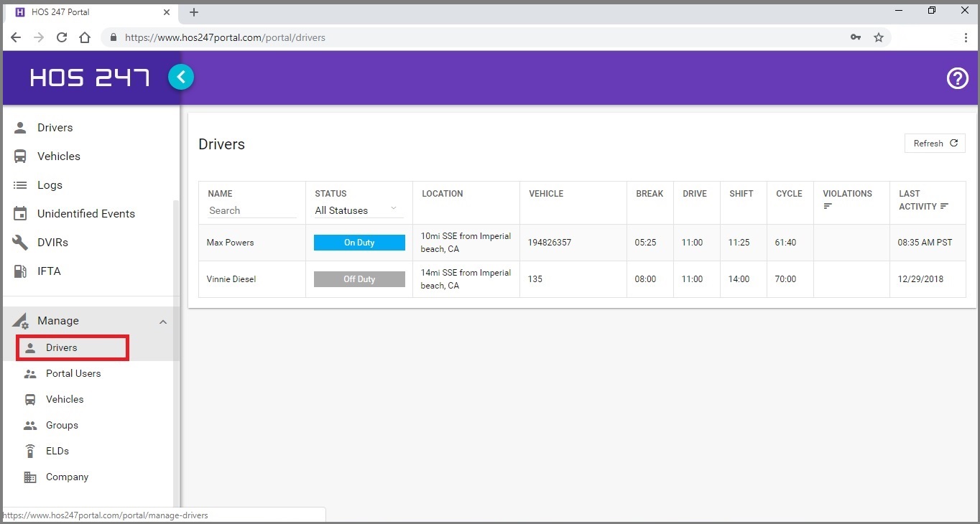The image size is (980, 524).
Task: Sort by the Last Activity filter icon
Action: tap(945, 207)
